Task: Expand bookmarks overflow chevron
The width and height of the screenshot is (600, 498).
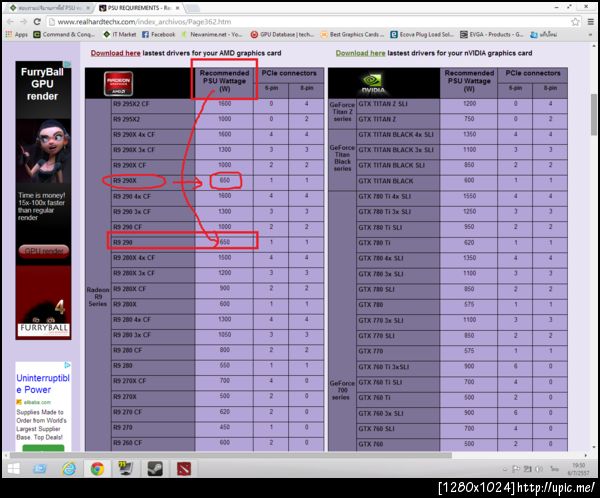Action: pyautogui.click(x=590, y=34)
